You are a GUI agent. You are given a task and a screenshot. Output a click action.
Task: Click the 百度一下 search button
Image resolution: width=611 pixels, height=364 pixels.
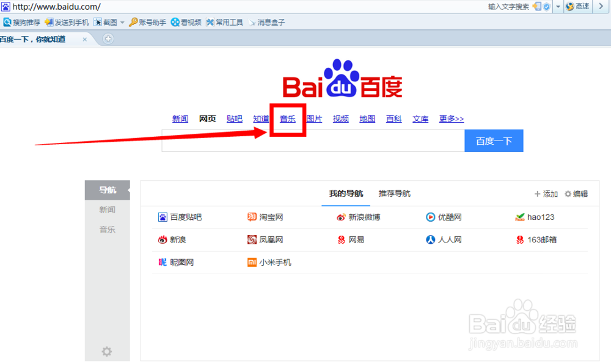[x=494, y=141]
